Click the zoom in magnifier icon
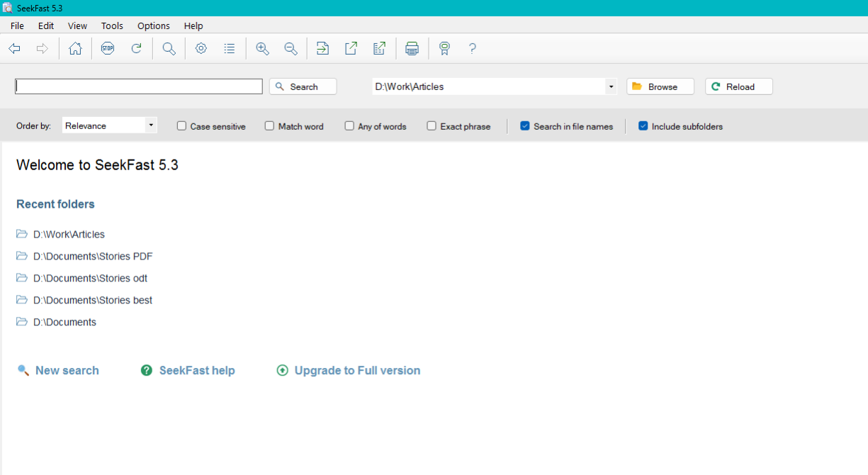The width and height of the screenshot is (868, 475). 262,49
